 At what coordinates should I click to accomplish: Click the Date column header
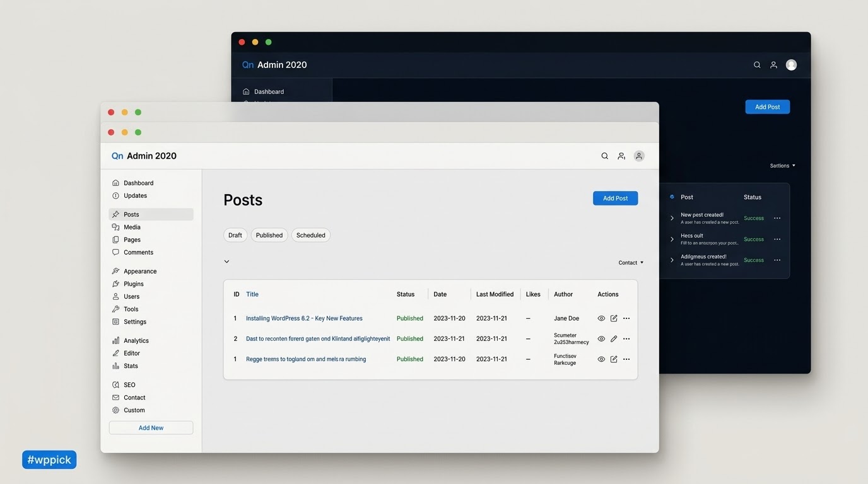440,294
